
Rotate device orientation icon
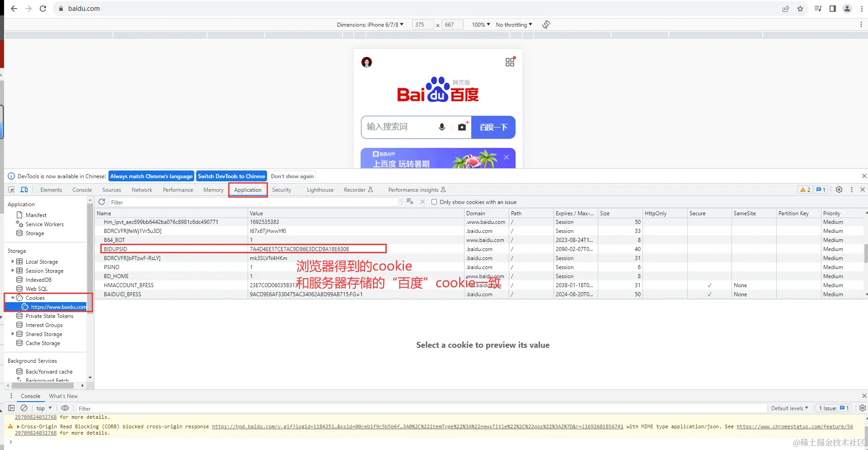pyautogui.click(x=546, y=24)
